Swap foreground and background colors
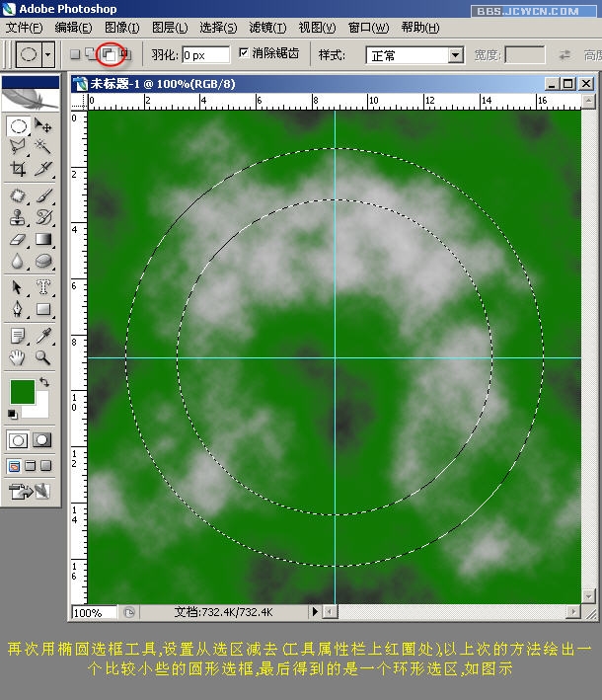The width and height of the screenshot is (602, 700). [44, 382]
